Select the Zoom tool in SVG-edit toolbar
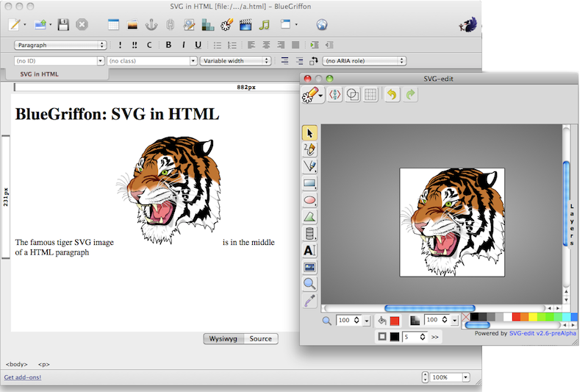 tap(309, 284)
